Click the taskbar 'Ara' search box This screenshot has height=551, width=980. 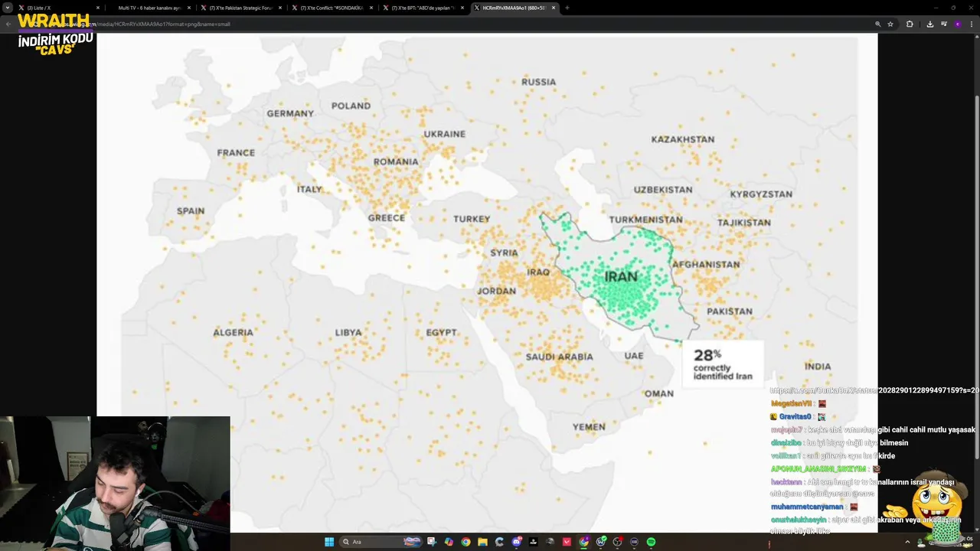(381, 542)
